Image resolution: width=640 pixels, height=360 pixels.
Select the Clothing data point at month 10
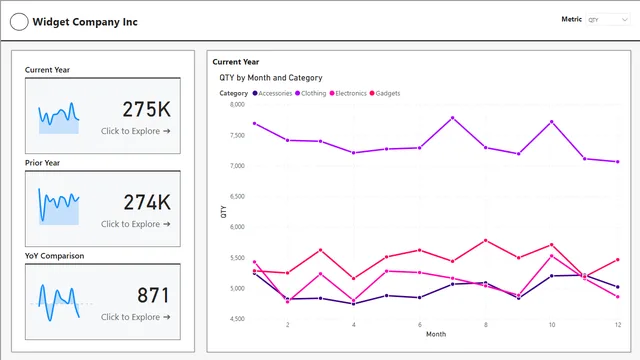tap(552, 122)
